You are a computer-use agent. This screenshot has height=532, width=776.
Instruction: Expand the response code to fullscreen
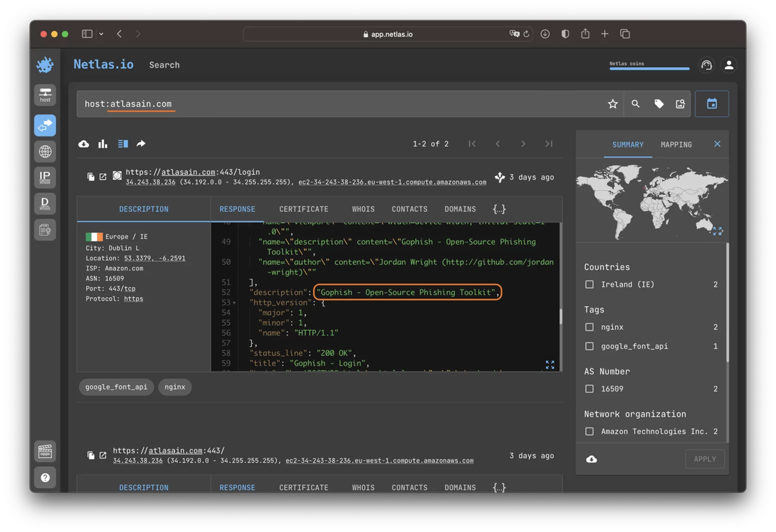550,365
